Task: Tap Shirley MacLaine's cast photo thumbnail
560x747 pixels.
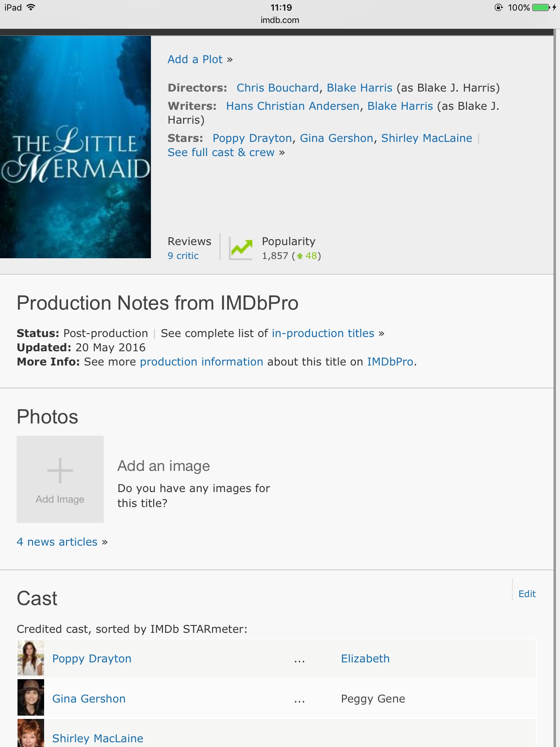Action: tap(31, 734)
